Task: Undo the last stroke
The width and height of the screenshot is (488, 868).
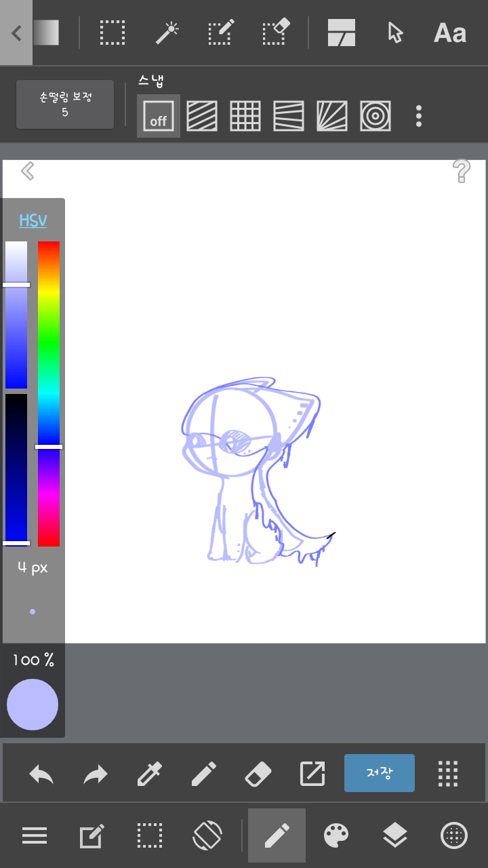Action: coord(41,773)
